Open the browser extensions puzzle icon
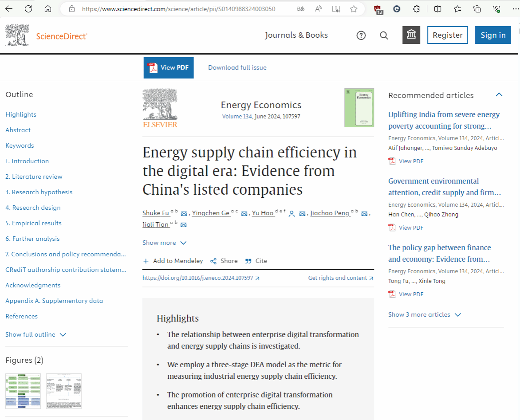The width and height of the screenshot is (520, 420). tap(416, 9)
